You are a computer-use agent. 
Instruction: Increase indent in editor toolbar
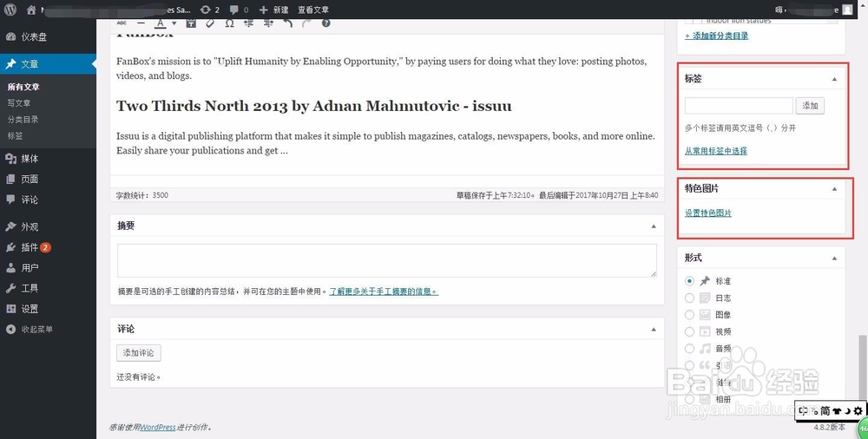coord(268,23)
